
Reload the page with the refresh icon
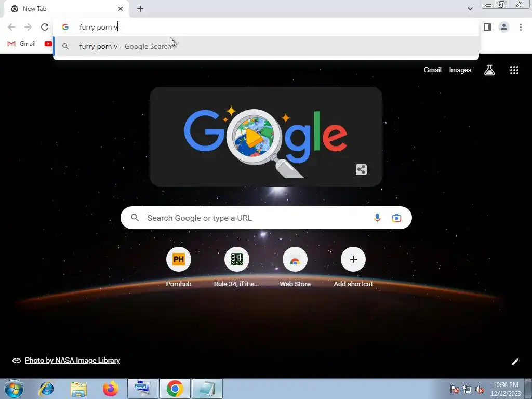[45, 27]
